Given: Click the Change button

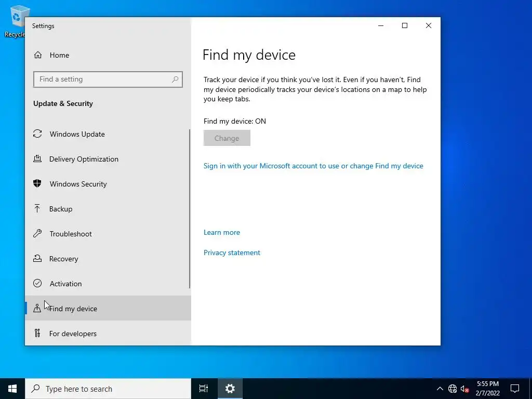Looking at the screenshot, I should point(227,138).
